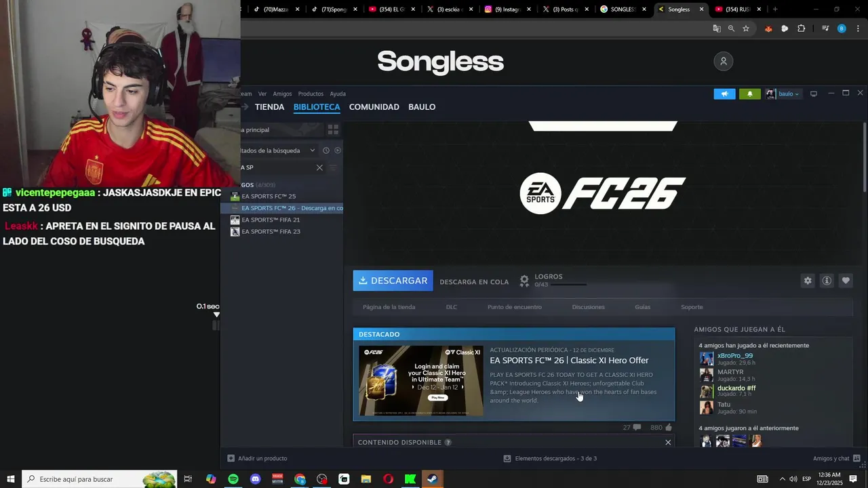Screen dimensions: 868x488
Task: Open friend Tatu profile
Action: click(724, 405)
